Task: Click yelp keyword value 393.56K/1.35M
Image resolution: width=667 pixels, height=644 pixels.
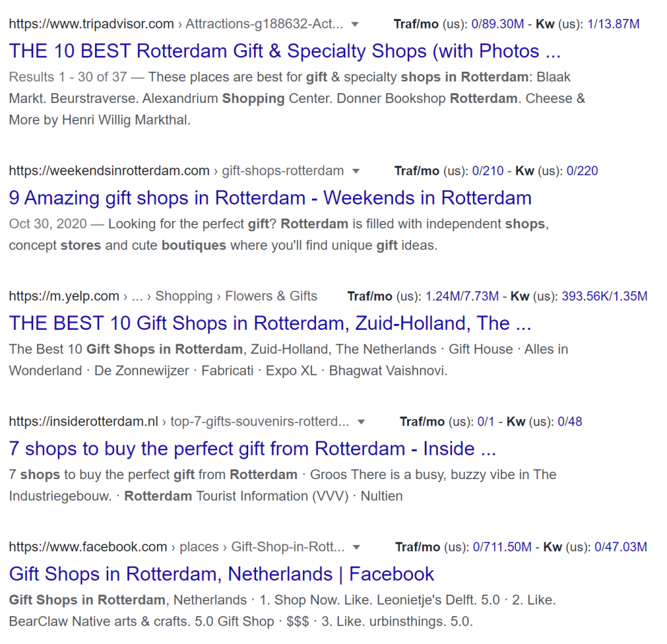Action: click(x=604, y=296)
